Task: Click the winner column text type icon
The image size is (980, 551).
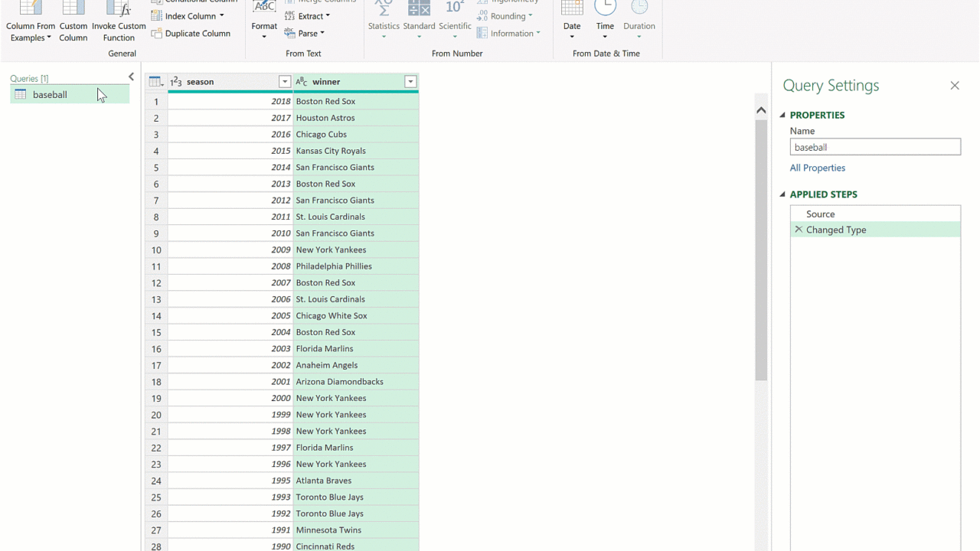Action: tap(302, 82)
